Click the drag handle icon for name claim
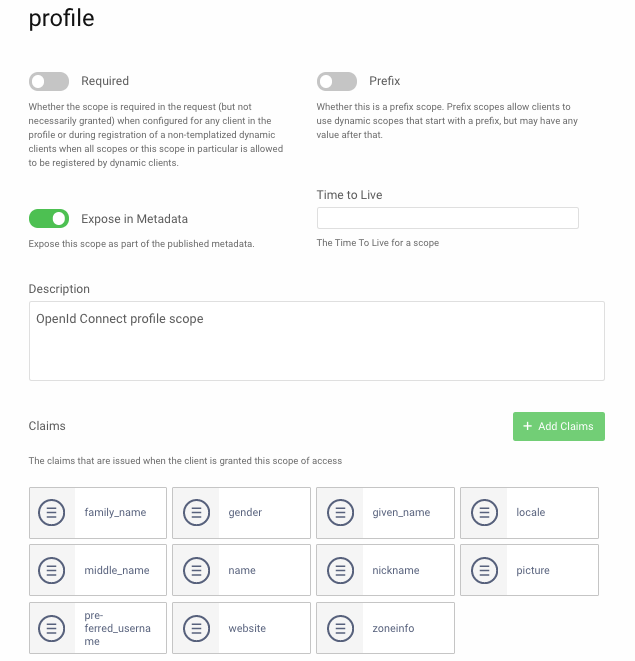635x661 pixels. [x=196, y=570]
